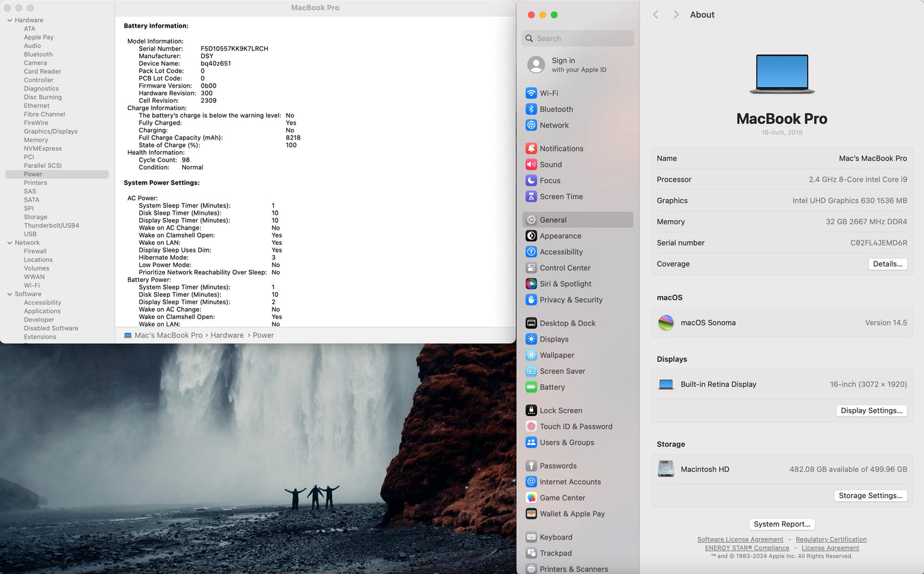924x574 pixels.
Task: Open Touch ID & Password fingerprint icon
Action: [531, 426]
